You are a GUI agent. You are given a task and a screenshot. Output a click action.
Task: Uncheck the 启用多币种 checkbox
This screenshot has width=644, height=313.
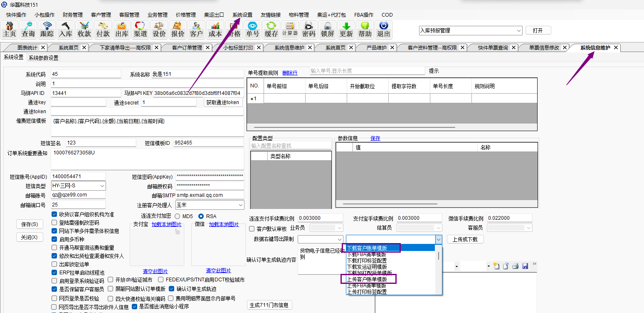pyautogui.click(x=54, y=239)
